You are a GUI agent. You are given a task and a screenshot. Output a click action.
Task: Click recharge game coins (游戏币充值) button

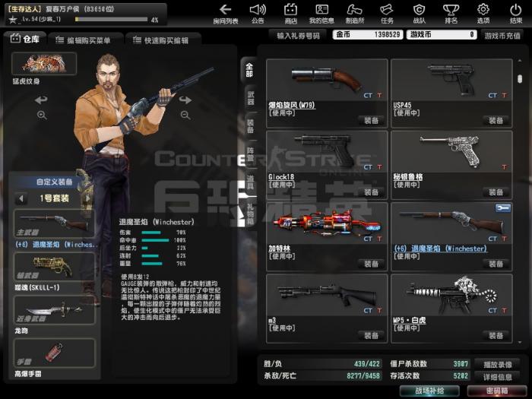[x=502, y=35]
